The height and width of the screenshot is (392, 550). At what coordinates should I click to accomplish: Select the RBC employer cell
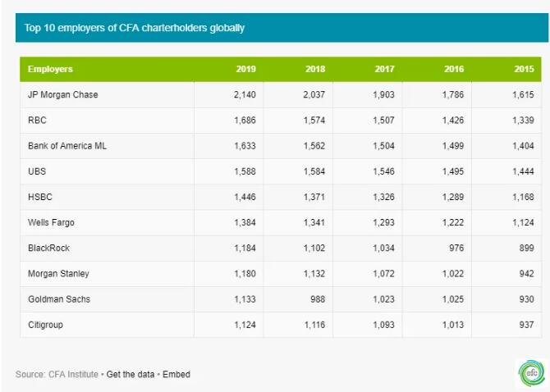37,121
